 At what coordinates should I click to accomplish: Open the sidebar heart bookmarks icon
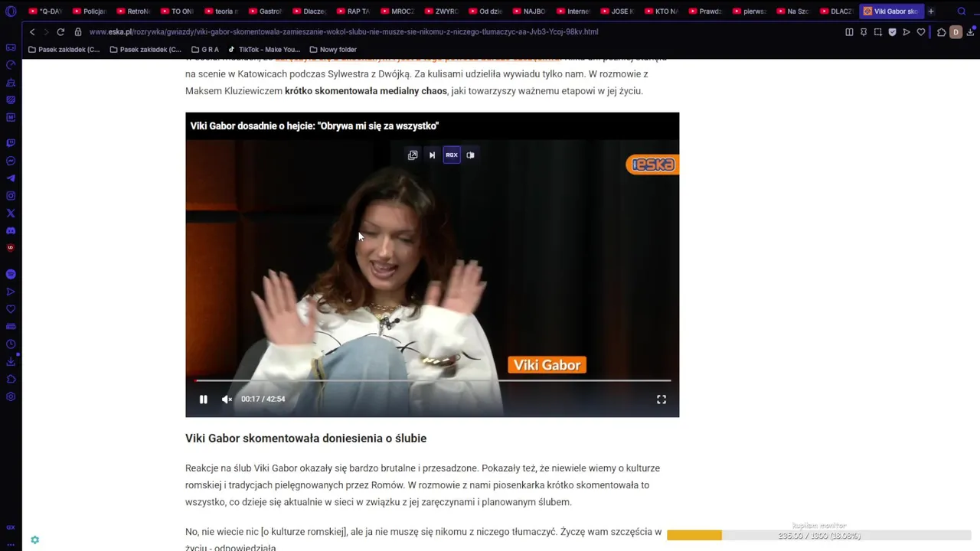pos(11,309)
